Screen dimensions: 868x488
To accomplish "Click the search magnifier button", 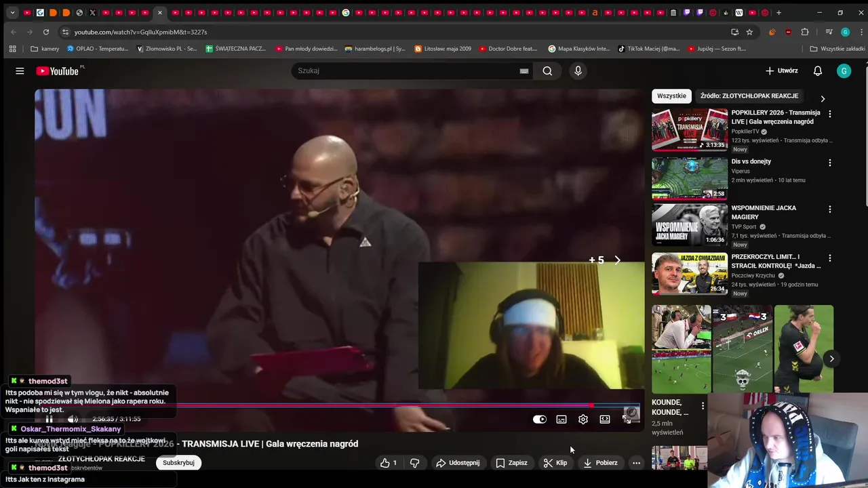I will point(547,70).
